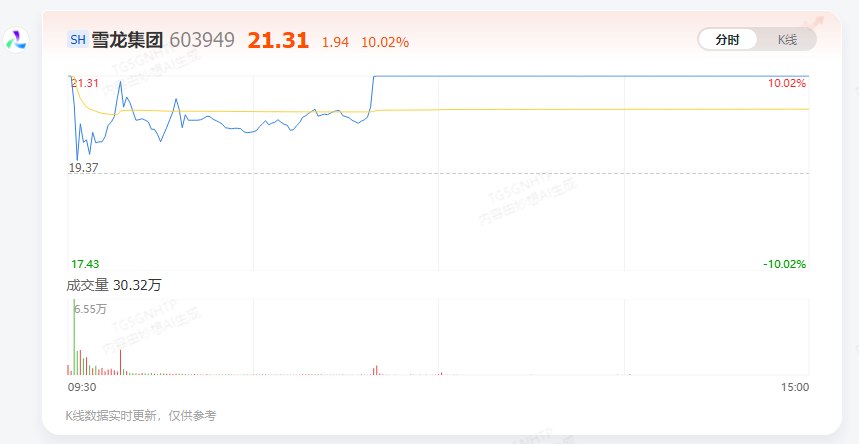Click the current price 21.31 in header
Image resolution: width=859 pixels, height=444 pixels.
pyautogui.click(x=278, y=40)
